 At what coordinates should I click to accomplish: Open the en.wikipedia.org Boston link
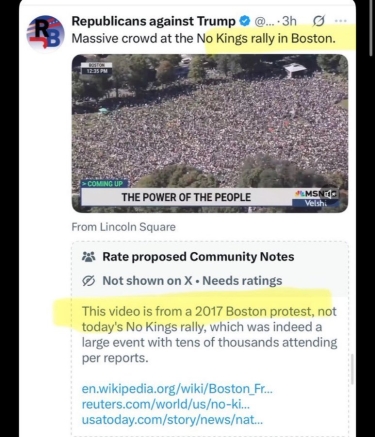pos(177,389)
